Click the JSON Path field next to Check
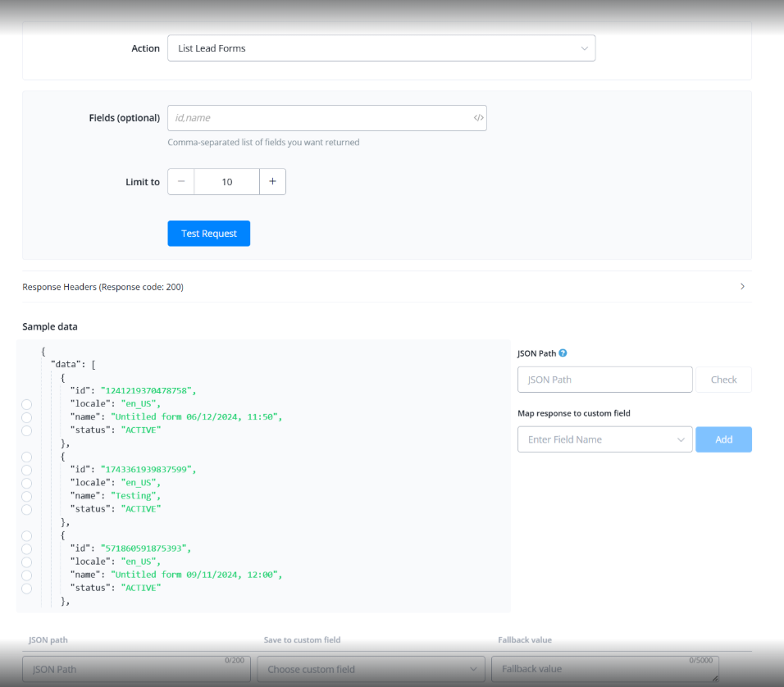 tap(604, 380)
